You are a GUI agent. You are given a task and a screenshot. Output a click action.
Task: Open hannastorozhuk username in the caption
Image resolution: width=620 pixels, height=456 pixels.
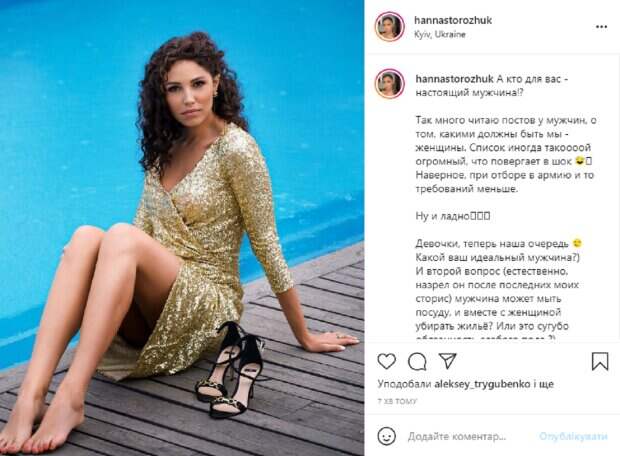[x=454, y=79]
